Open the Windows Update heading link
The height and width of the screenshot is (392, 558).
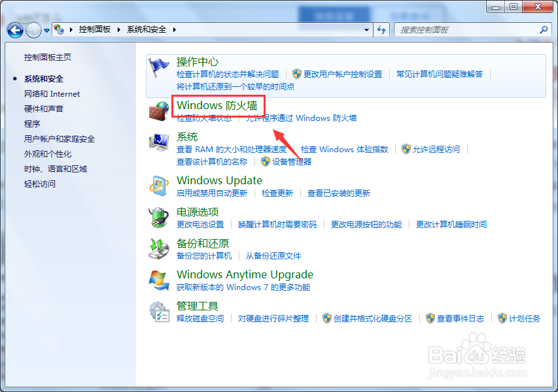pyautogui.click(x=220, y=180)
